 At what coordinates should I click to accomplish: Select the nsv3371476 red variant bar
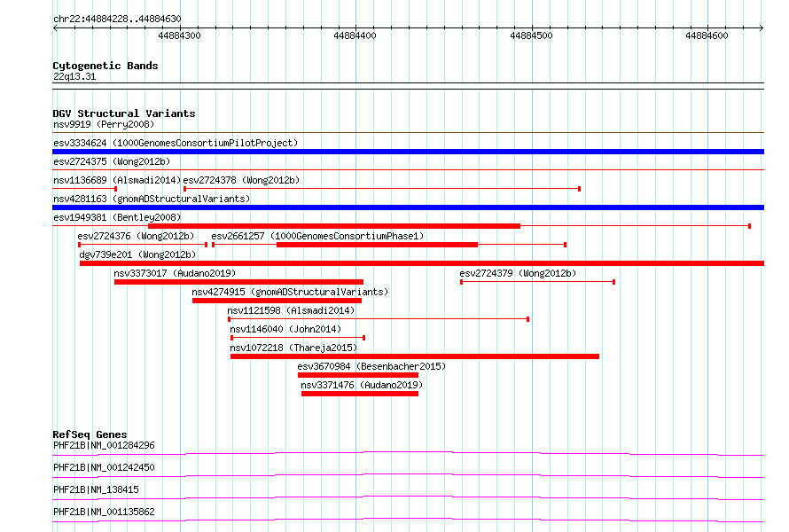click(360, 394)
